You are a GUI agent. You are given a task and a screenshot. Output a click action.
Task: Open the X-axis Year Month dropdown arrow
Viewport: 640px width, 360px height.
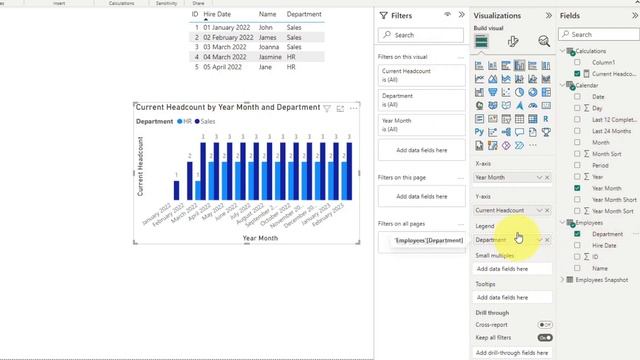[539, 178]
